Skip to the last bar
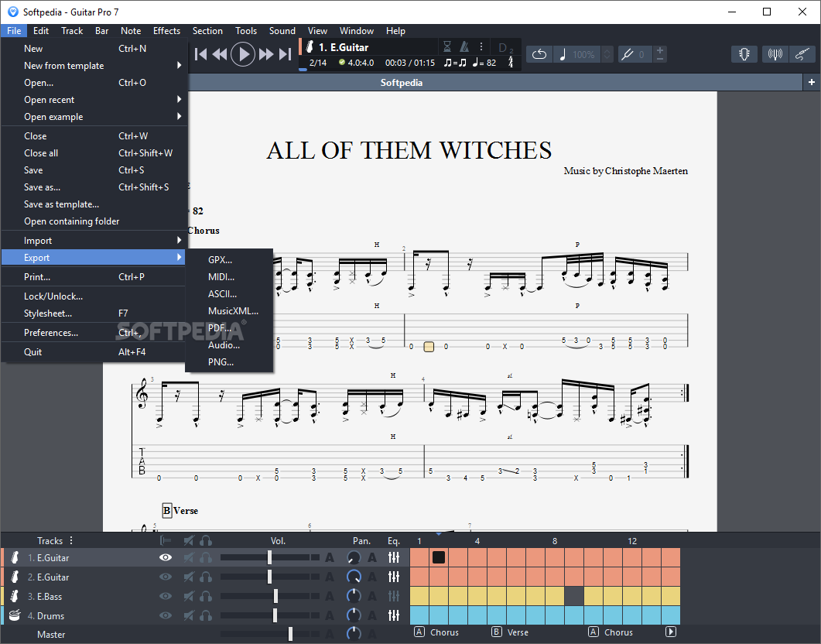The height and width of the screenshot is (644, 821). (x=285, y=54)
